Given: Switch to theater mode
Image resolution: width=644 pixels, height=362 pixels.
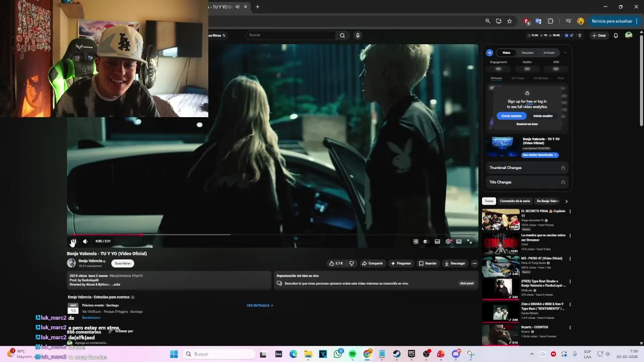Looking at the screenshot, I should (x=459, y=241).
